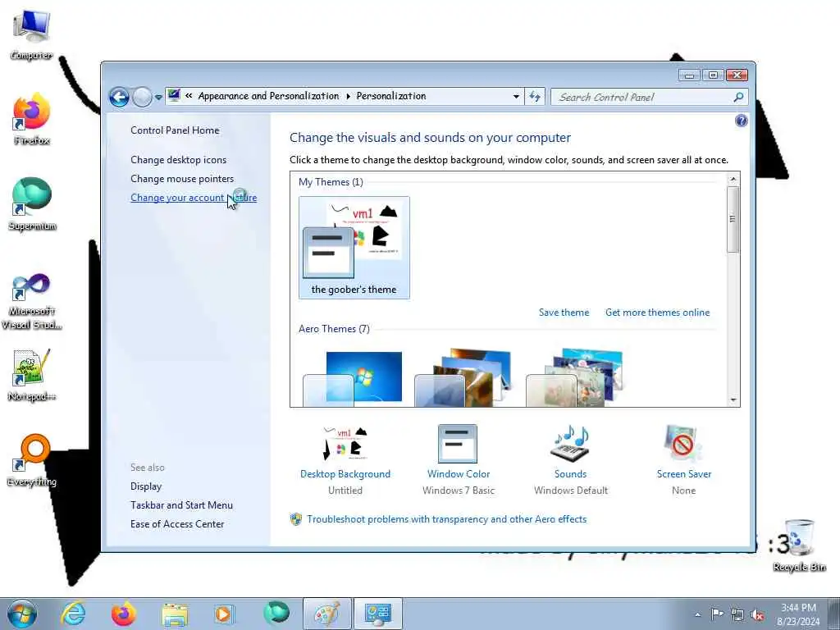The width and height of the screenshot is (840, 630).
Task: Open Ease of Access Center link
Action: click(177, 524)
